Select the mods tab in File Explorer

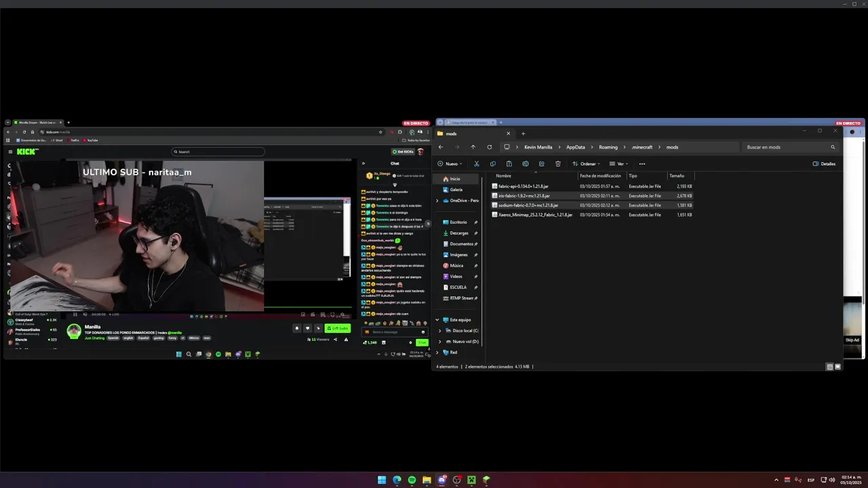coord(474,134)
